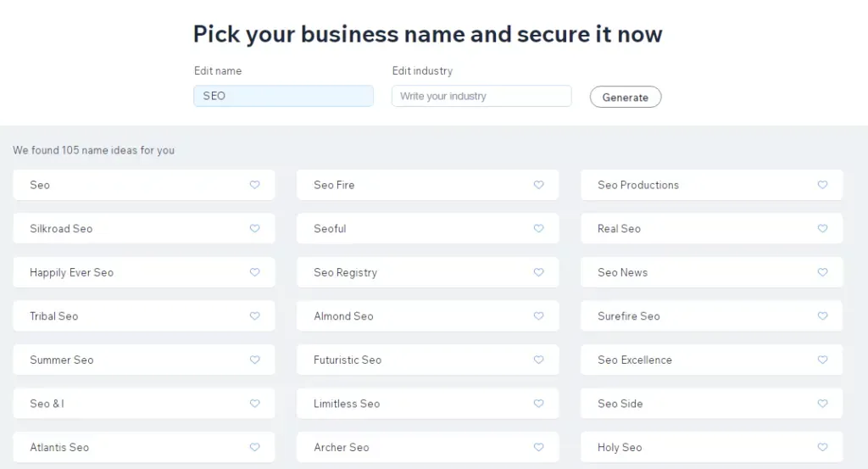
Task: Tap the heart next to "Futuristic Seo"
Action: click(538, 360)
